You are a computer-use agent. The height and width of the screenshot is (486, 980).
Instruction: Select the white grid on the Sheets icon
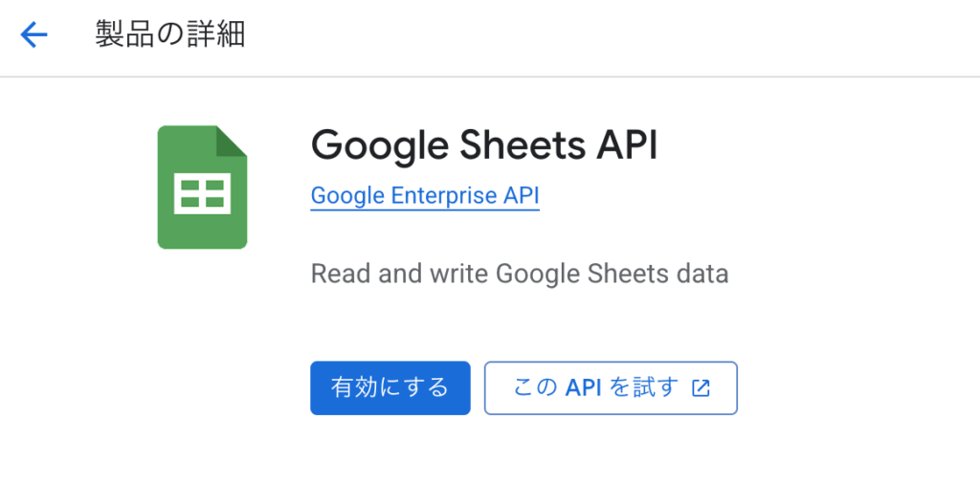(x=203, y=193)
